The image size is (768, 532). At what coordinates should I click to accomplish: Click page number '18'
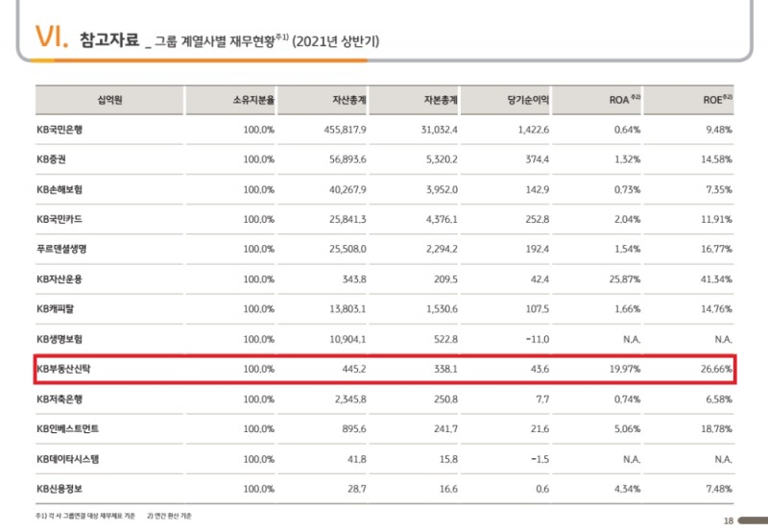729,520
